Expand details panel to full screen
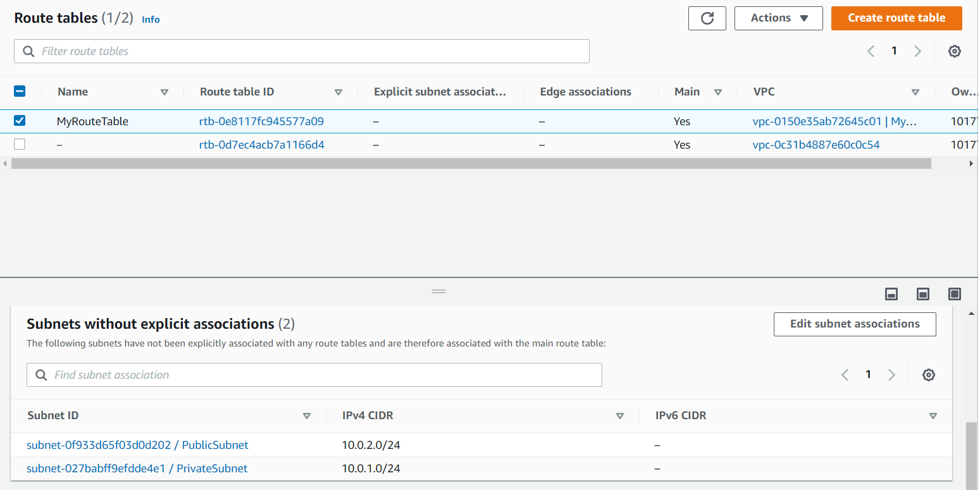This screenshot has width=980, height=490. pos(955,294)
